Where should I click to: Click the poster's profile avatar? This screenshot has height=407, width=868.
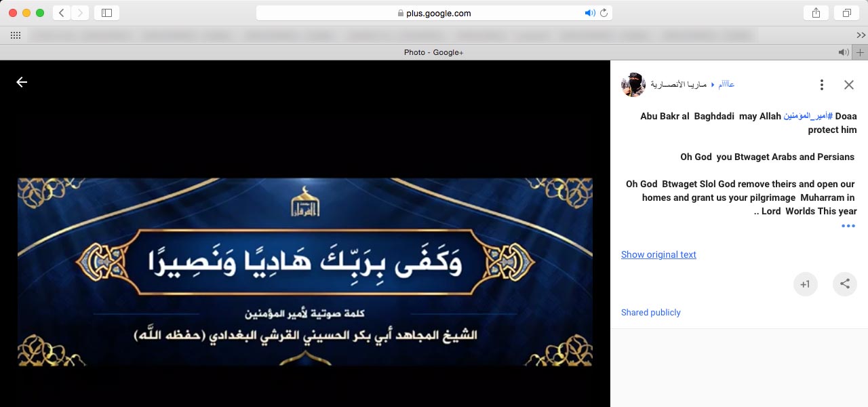point(633,85)
